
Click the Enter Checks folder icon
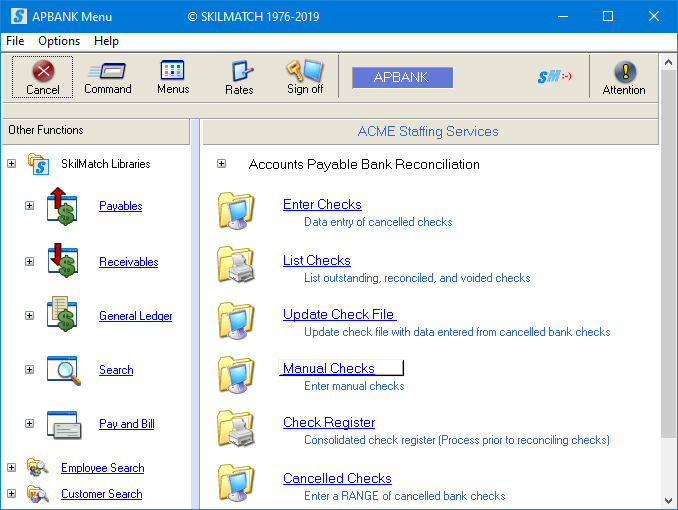coord(236,211)
